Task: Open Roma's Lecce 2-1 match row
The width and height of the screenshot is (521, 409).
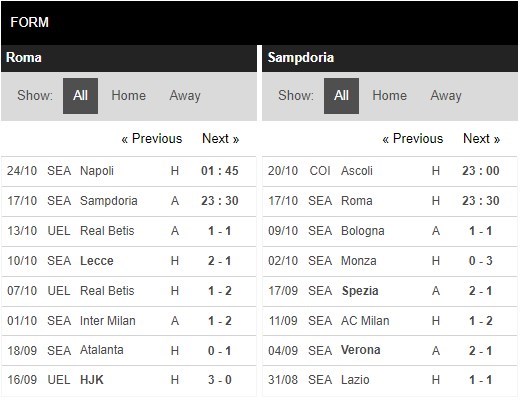Action: click(129, 261)
